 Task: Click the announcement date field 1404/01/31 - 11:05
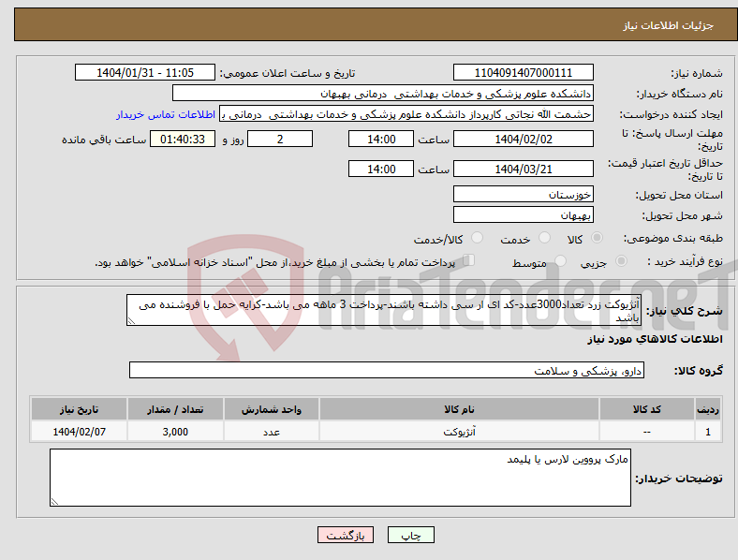coord(145,72)
